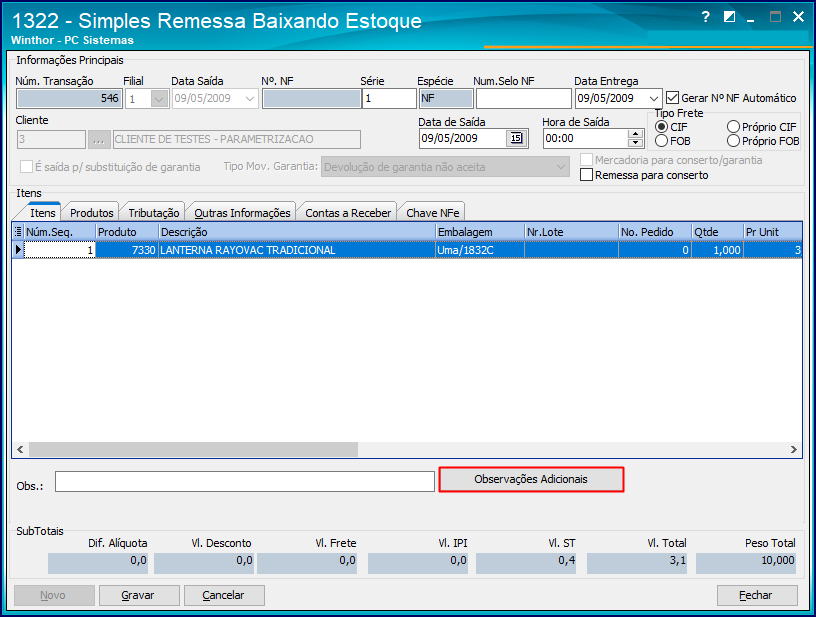The width and height of the screenshot is (816, 617).
Task: Expand the Data Saída date dropdown
Action: point(249,98)
